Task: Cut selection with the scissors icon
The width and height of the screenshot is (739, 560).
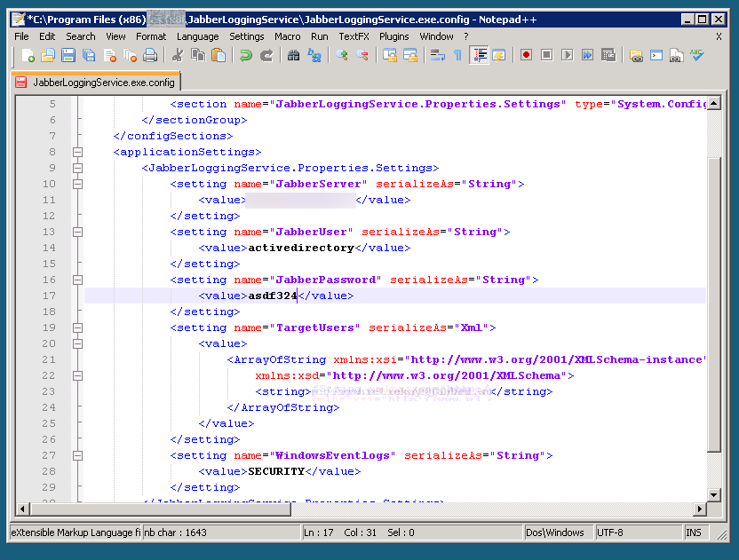Action: click(178, 56)
